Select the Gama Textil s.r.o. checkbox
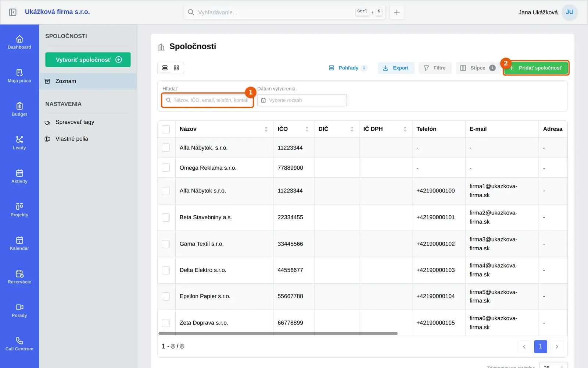The height and width of the screenshot is (368, 588). click(x=166, y=244)
